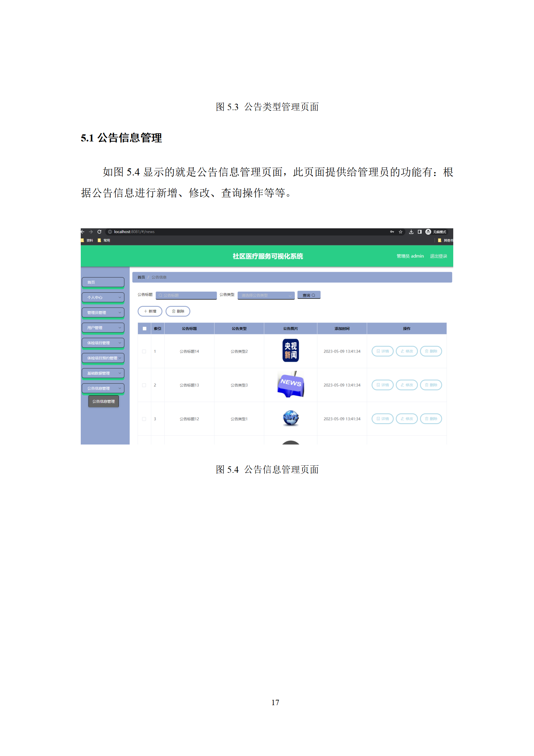
Task: Open the 公告类型 selection dropdown
Action: (266, 295)
